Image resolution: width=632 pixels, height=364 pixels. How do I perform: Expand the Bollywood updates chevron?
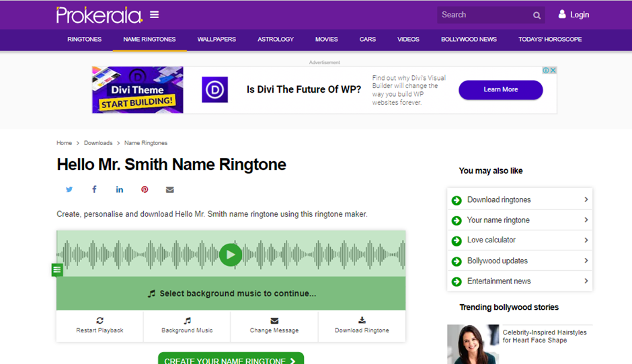click(586, 261)
